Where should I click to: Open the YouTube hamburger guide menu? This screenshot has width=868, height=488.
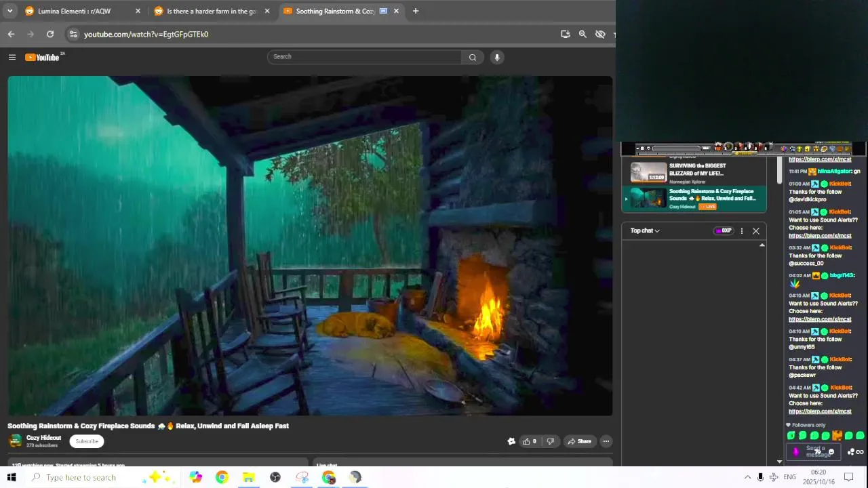pyautogui.click(x=12, y=58)
